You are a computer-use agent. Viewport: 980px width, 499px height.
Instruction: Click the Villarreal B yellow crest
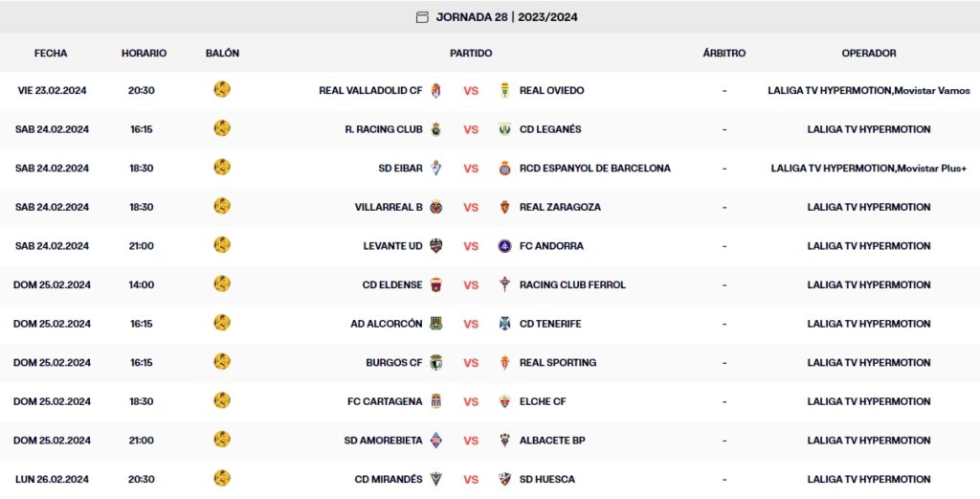point(436,207)
